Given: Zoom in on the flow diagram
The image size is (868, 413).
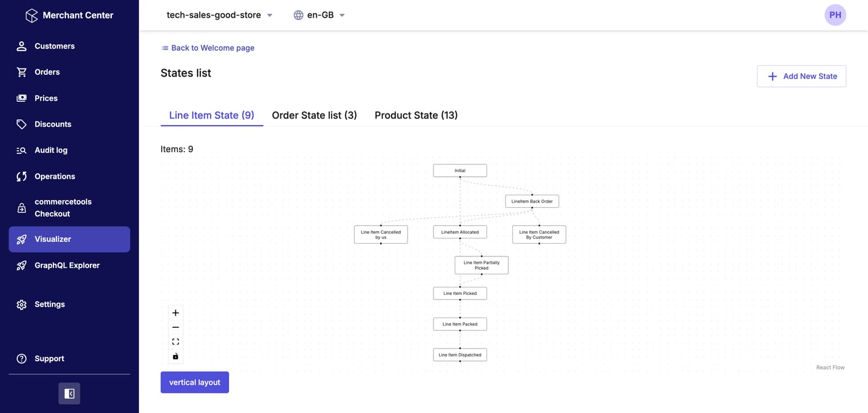Looking at the screenshot, I should 176,313.
